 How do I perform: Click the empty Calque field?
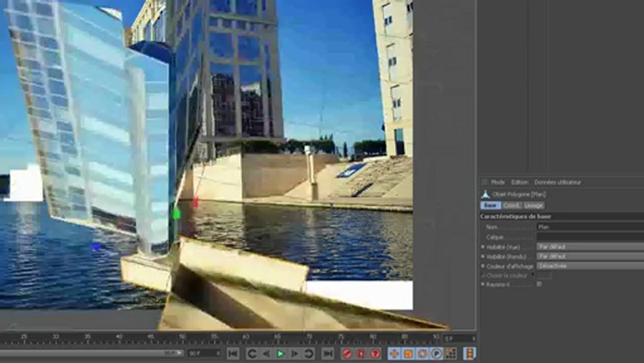coord(590,236)
